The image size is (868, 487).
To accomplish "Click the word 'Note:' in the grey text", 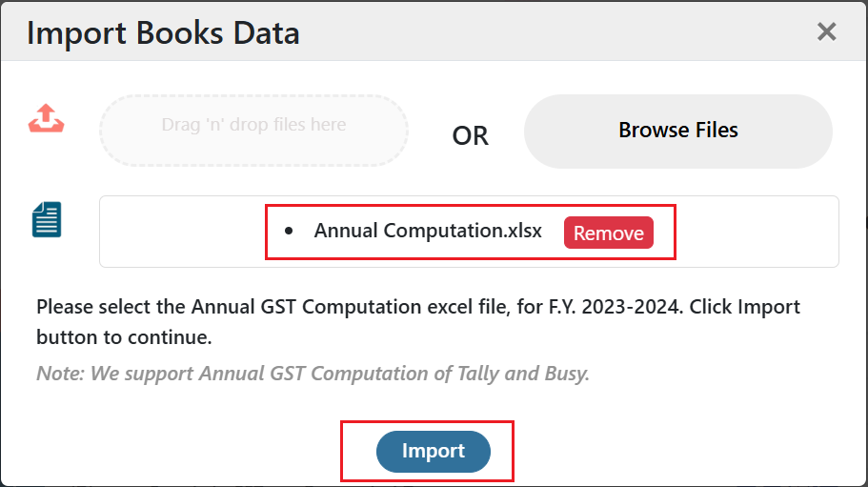I will click(x=60, y=374).
